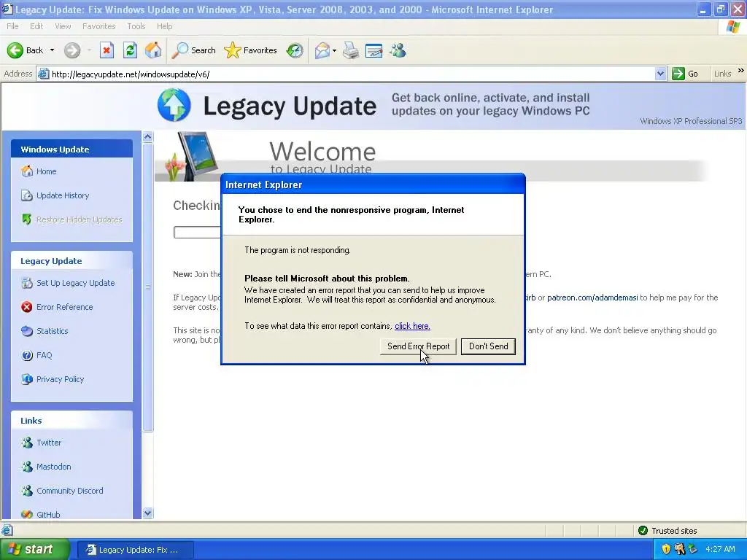Click the sidebar scroll down arrow
The height and width of the screenshot is (560, 747).
click(x=147, y=513)
